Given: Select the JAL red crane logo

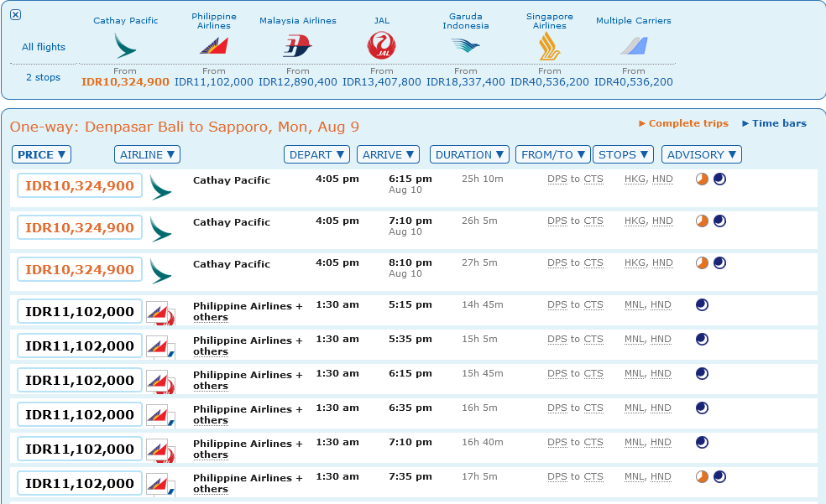Looking at the screenshot, I should point(381,45).
